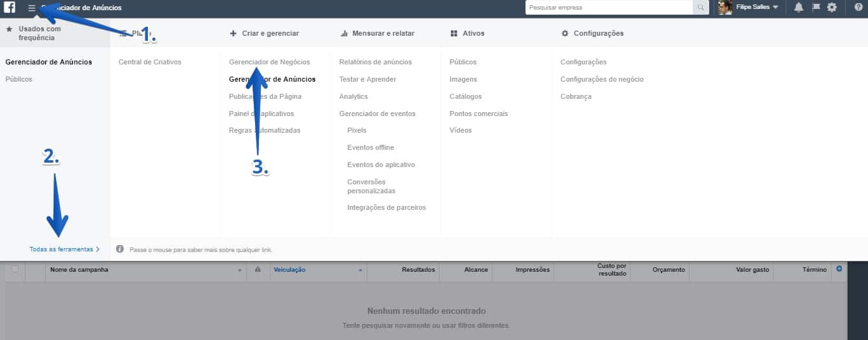Click the search magnifier button
Screen dimensions: 868x340
pyautogui.click(x=701, y=8)
